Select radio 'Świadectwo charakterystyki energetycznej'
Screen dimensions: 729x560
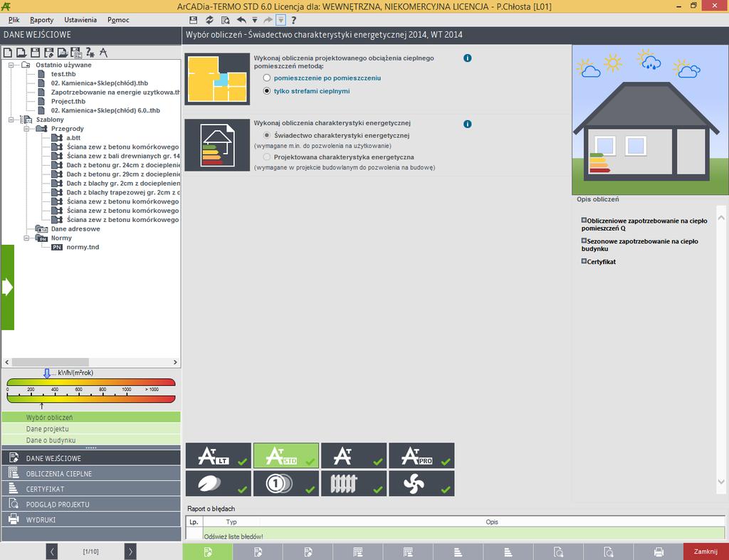tap(267, 135)
